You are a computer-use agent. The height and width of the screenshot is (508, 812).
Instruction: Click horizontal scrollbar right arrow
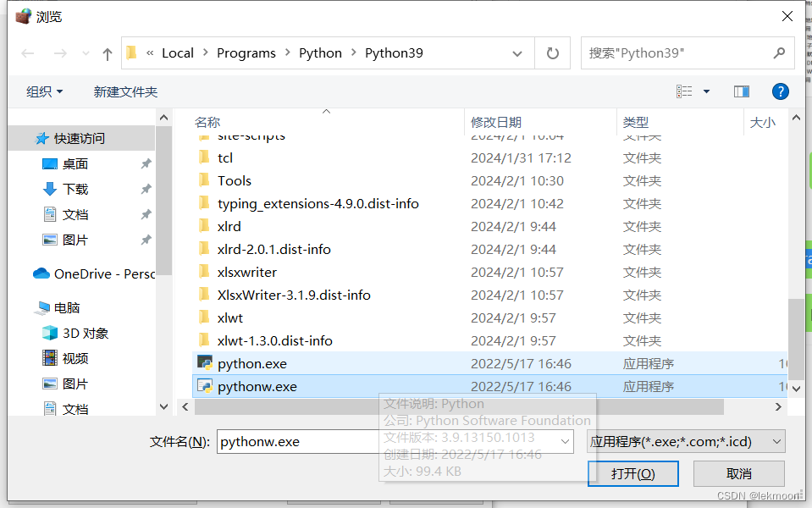778,407
